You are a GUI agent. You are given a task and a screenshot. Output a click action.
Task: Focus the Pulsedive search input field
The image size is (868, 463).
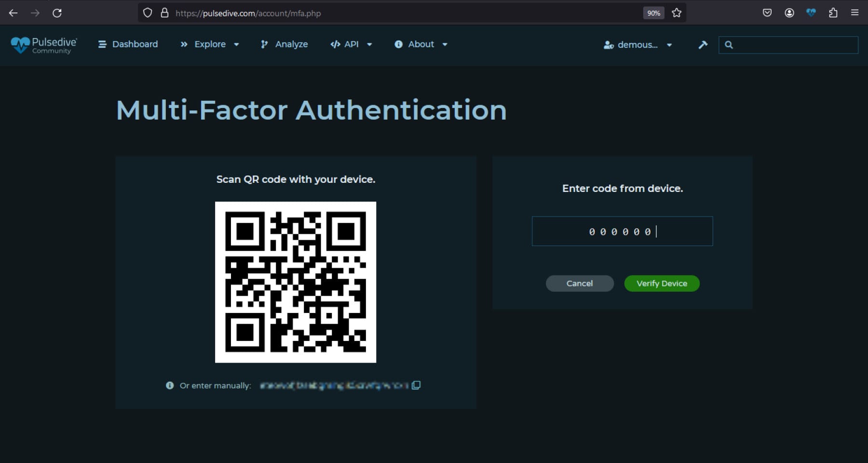(788, 45)
